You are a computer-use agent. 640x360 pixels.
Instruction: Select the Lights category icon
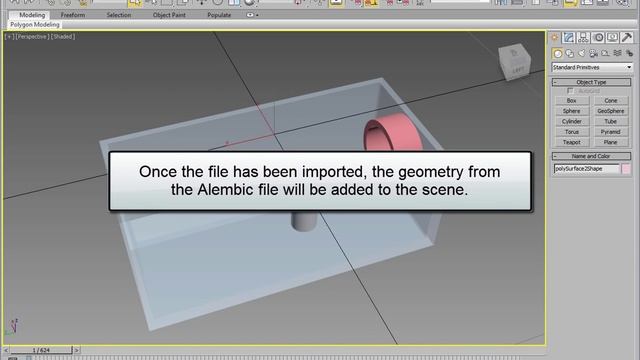582,53
